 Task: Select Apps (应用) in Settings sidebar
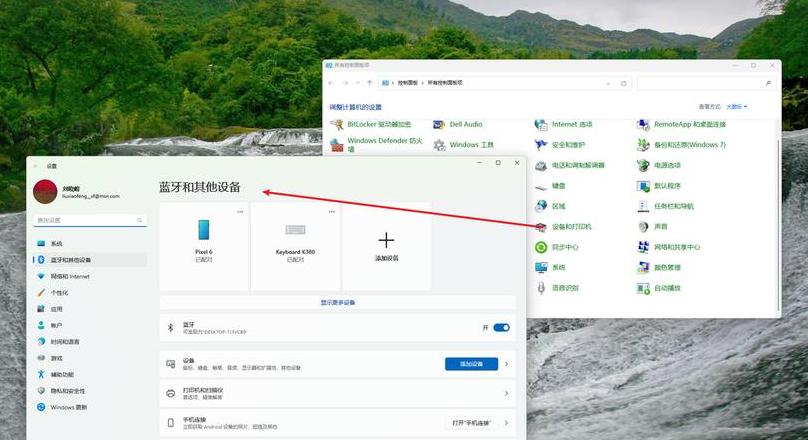(90, 309)
